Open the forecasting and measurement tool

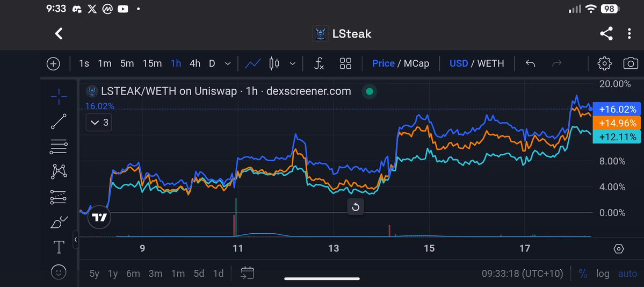tap(59, 197)
